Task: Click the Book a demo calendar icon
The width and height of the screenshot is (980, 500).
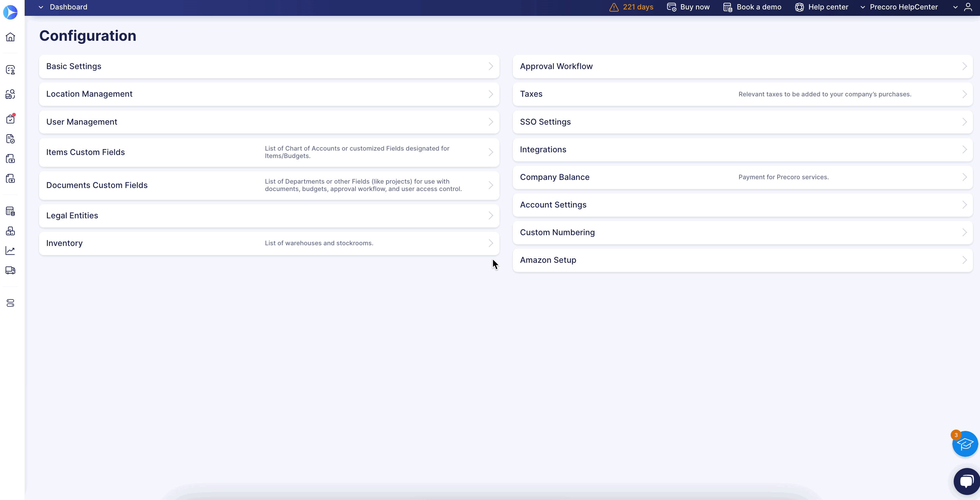Action: click(x=728, y=7)
